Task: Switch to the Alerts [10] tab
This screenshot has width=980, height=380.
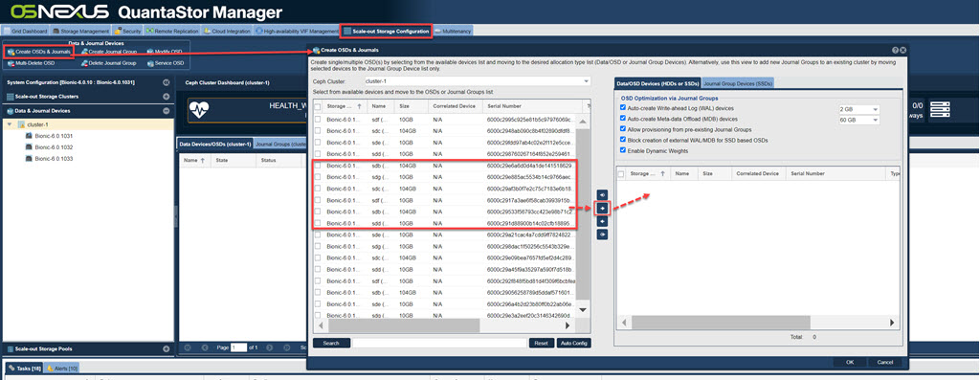Action: (x=62, y=369)
